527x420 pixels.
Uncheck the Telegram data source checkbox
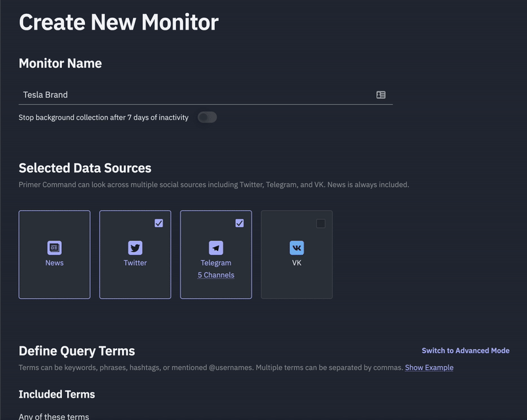(239, 223)
